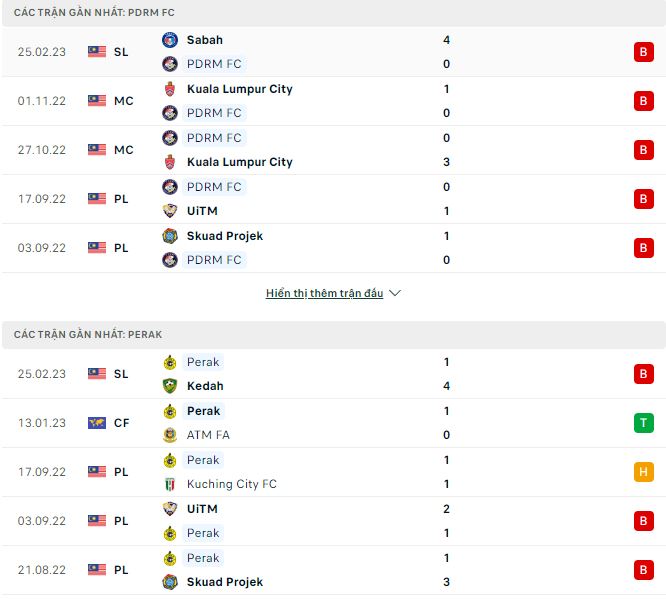The width and height of the screenshot is (666, 599).
Task: Expand more matches with the chevron arrow
Action: pos(395,294)
